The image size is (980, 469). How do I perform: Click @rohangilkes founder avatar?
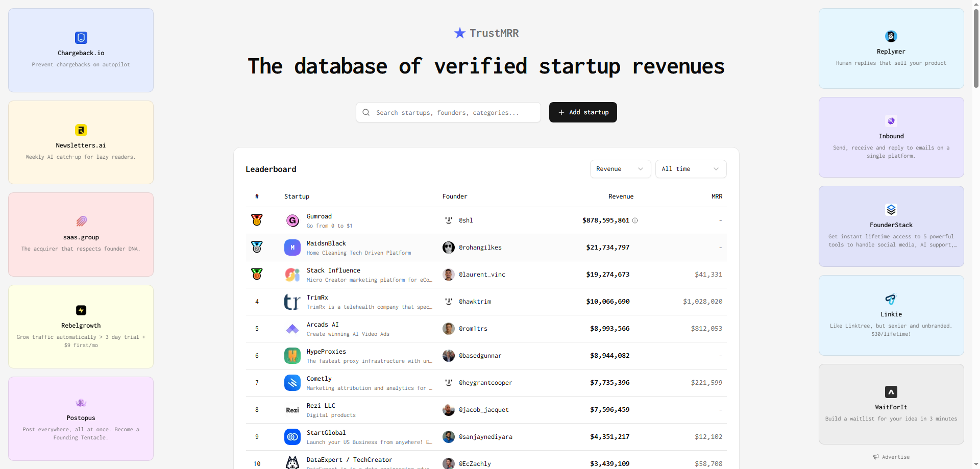point(449,247)
